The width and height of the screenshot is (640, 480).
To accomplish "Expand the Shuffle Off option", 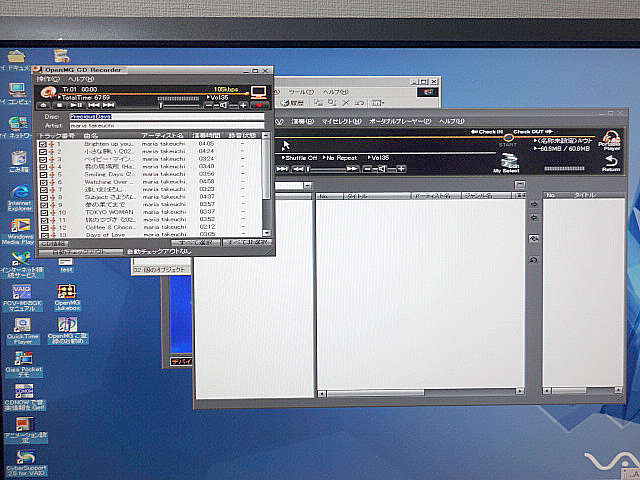I will point(300,158).
